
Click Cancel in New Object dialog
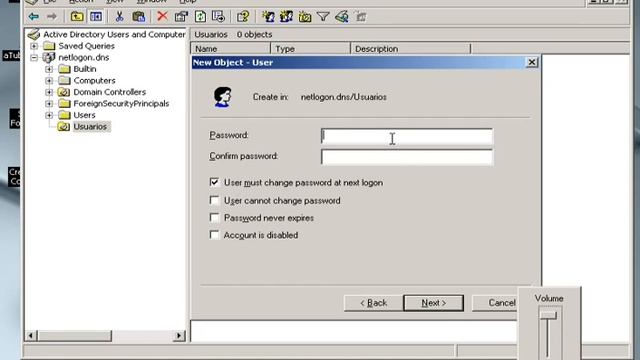point(495,303)
